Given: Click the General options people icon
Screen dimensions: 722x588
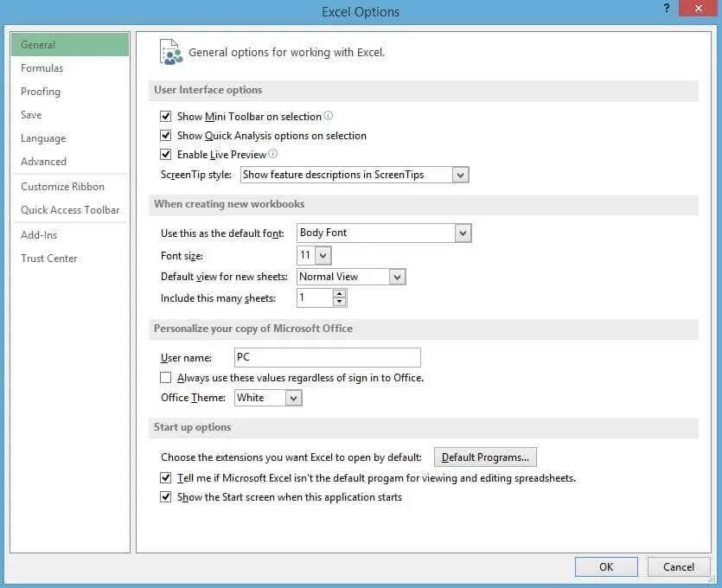Looking at the screenshot, I should [171, 52].
